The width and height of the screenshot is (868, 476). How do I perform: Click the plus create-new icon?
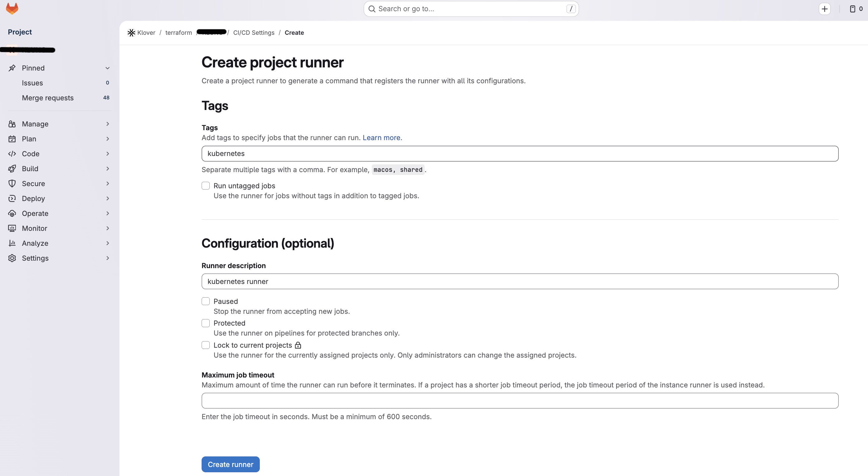tap(824, 9)
